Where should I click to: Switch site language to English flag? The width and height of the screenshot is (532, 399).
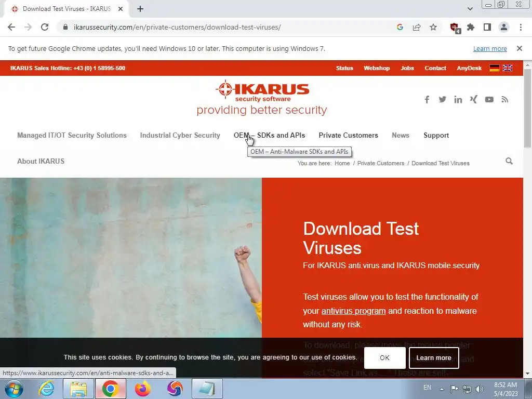508,68
